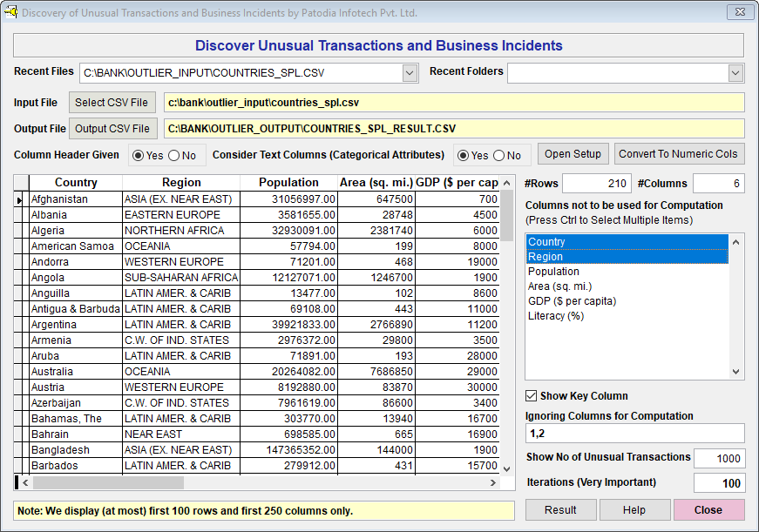Select Yes for Column Header Given
Viewport: 759px width, 532px height.
[139, 156]
